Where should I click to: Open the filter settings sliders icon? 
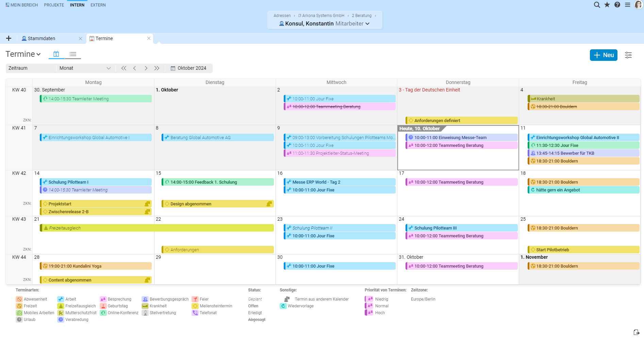pos(628,55)
